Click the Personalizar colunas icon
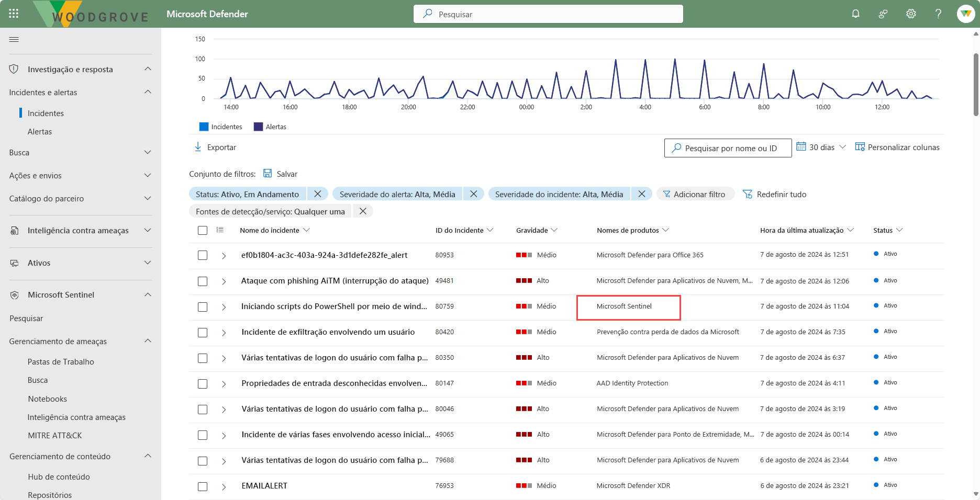This screenshot has height=500, width=980. click(x=860, y=147)
